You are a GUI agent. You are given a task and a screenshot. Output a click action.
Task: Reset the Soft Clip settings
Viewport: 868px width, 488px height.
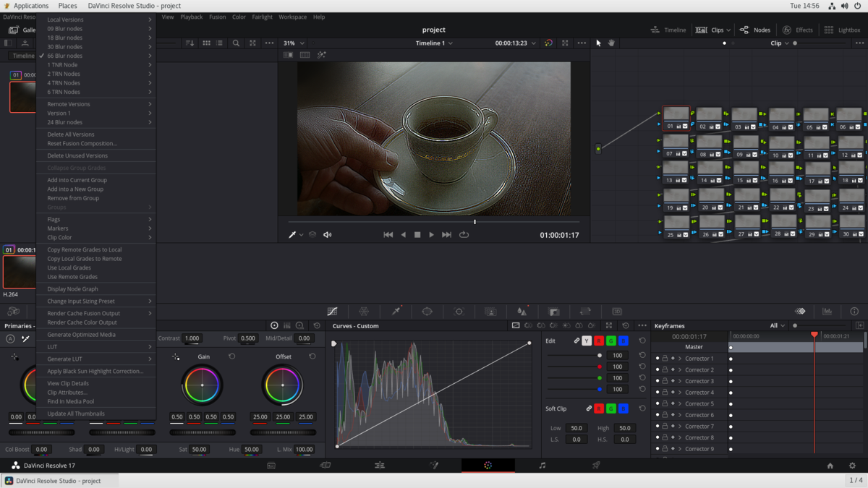point(642,408)
